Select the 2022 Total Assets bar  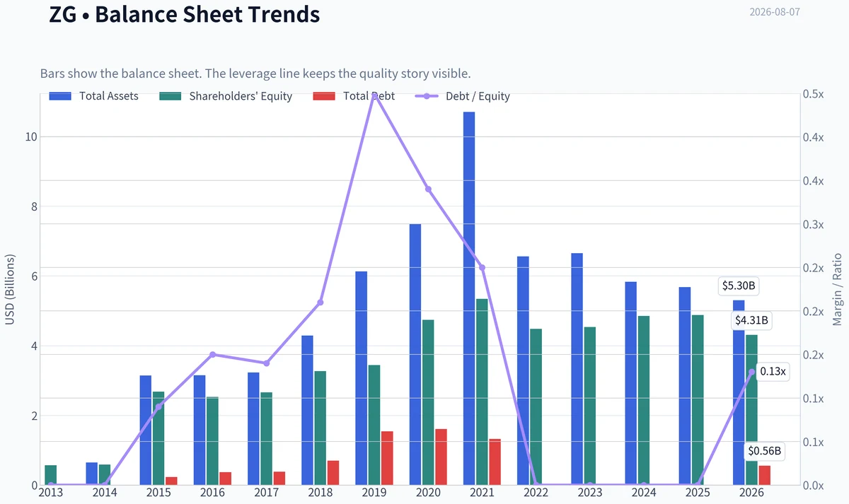tap(523, 370)
